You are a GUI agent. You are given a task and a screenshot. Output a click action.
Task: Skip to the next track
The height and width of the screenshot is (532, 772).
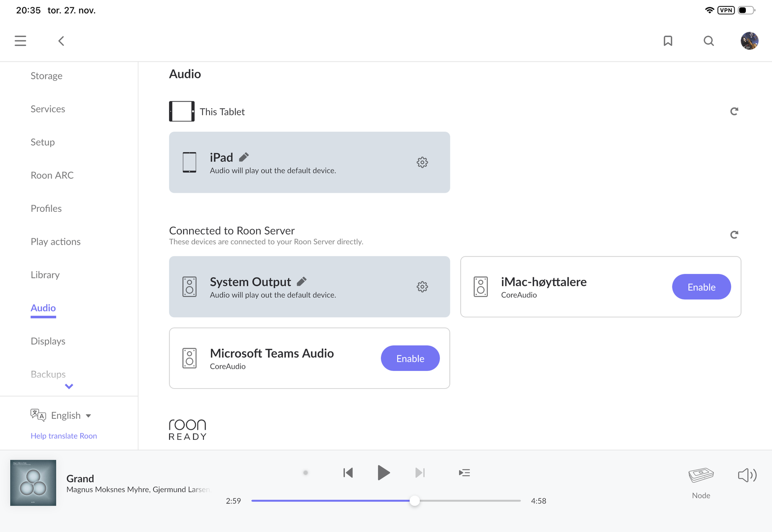click(420, 473)
